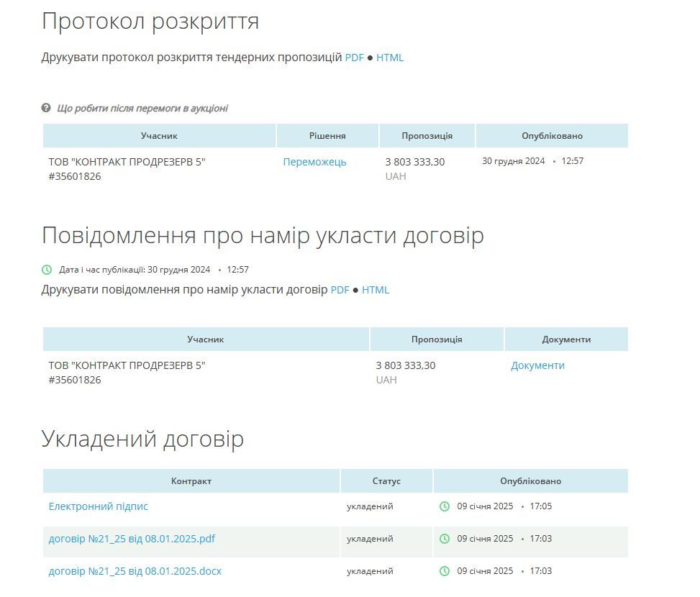Viewport: 700px width, 597px height.
Task: Open HTML version of протокол розкриття
Action: click(x=389, y=58)
